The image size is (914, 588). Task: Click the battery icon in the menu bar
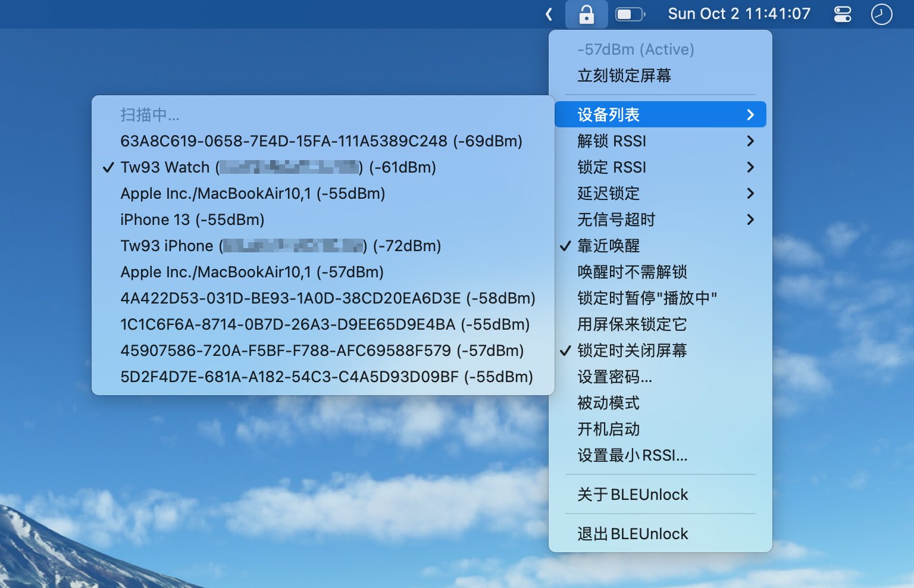(x=630, y=14)
